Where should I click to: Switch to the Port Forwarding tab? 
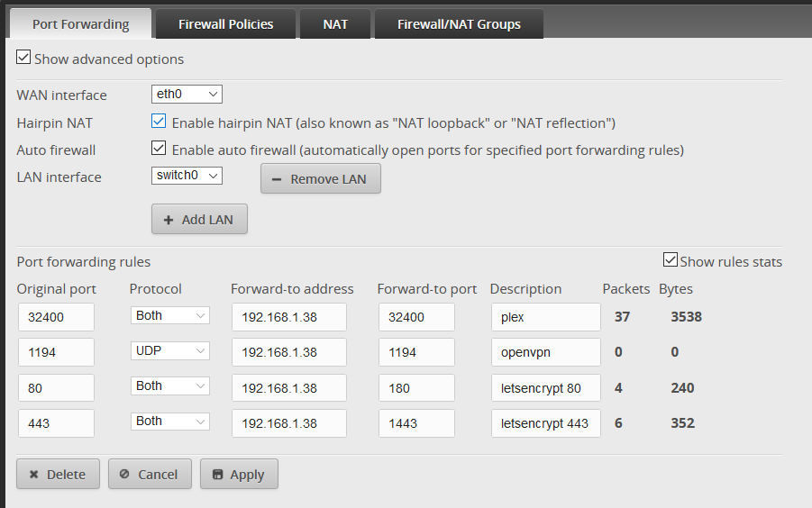pos(81,23)
